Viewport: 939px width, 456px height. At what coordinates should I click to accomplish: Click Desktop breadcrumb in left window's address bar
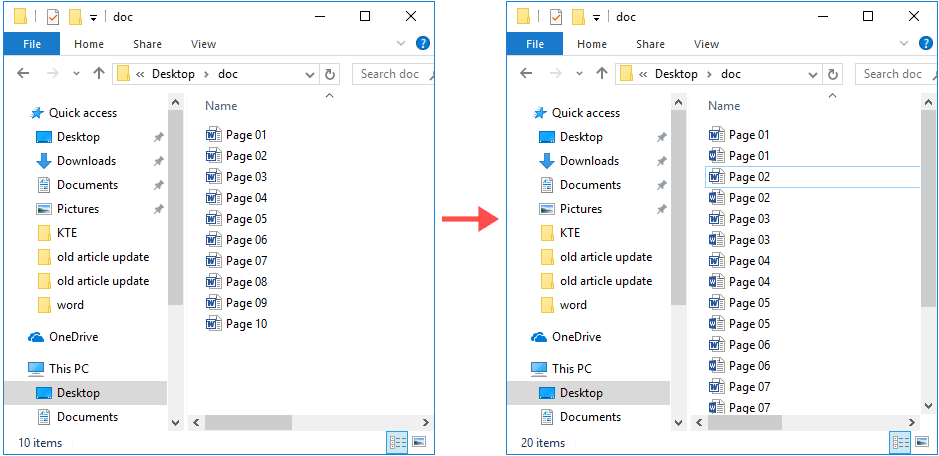pyautogui.click(x=173, y=74)
